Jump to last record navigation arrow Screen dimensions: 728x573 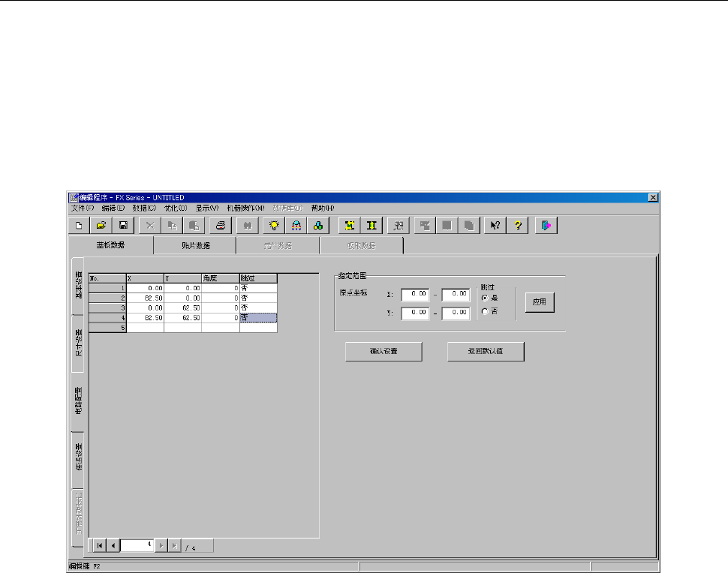coord(175,546)
